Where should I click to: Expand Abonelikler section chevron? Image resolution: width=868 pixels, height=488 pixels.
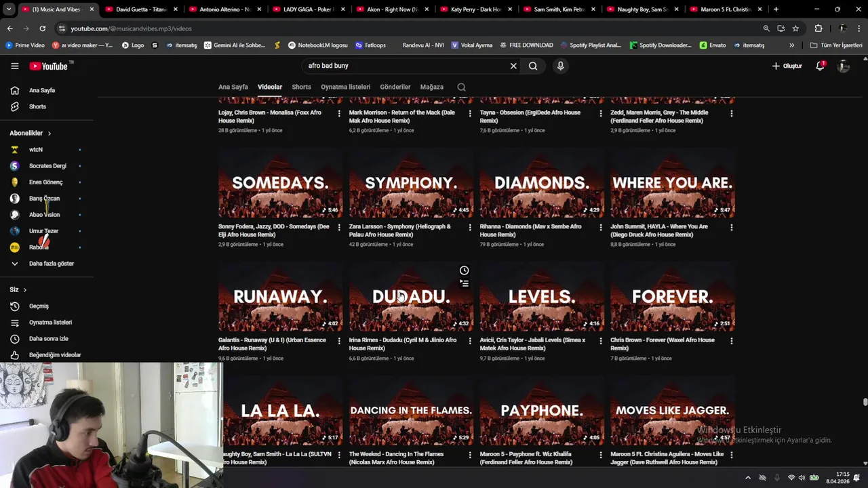pyautogui.click(x=50, y=134)
